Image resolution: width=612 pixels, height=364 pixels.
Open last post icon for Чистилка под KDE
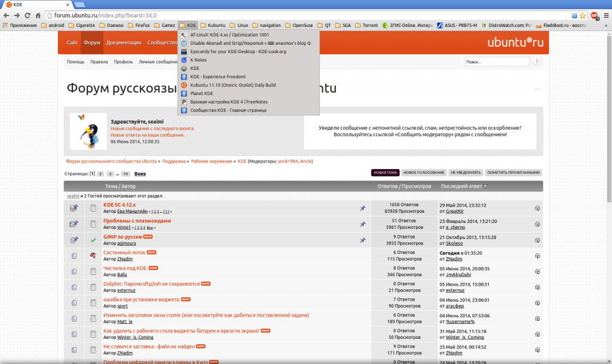pos(537,271)
